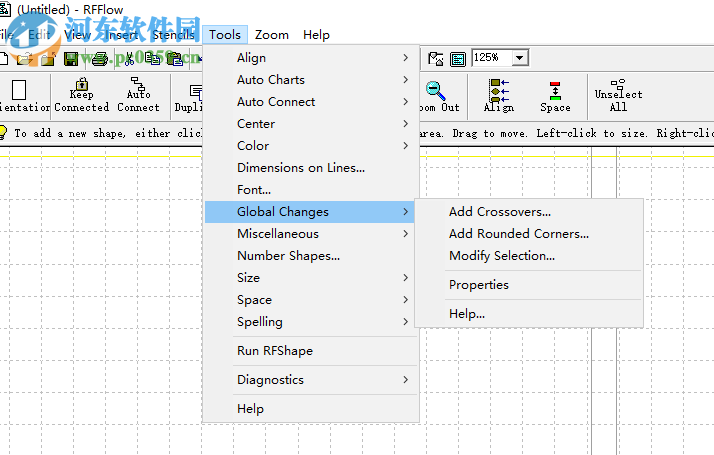This screenshot has width=714, height=455.
Task: Expand the Color submenu
Action: coord(311,146)
